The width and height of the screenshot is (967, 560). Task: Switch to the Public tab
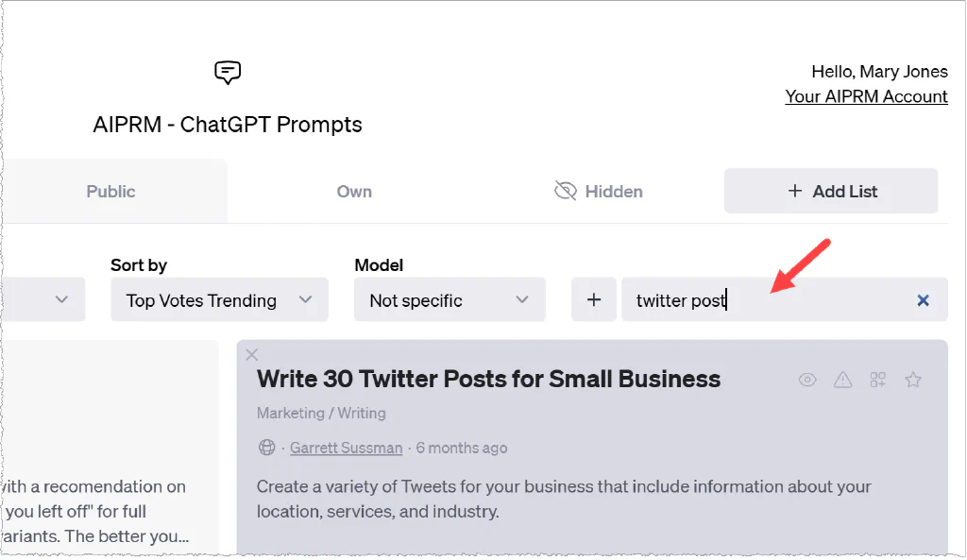pos(111,192)
